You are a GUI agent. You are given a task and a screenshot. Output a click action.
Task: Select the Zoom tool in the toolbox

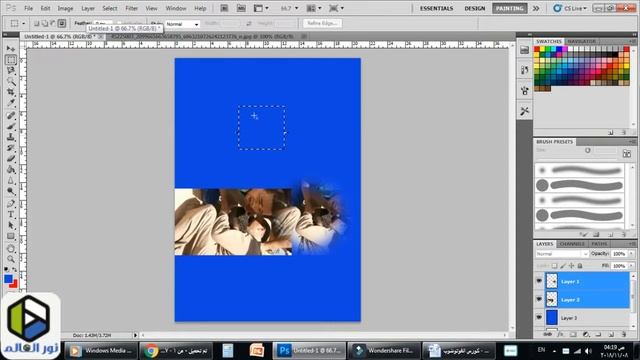(x=11, y=259)
